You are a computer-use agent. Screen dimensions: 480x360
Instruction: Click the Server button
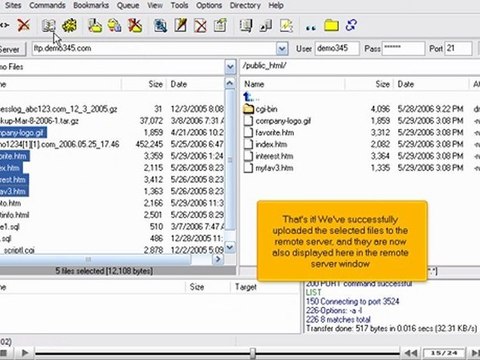(12, 49)
